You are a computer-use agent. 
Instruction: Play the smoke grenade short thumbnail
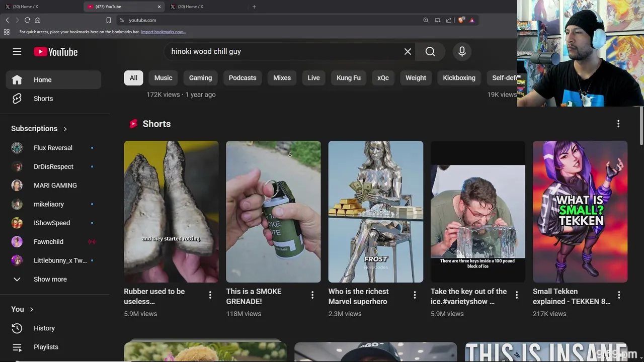(273, 212)
